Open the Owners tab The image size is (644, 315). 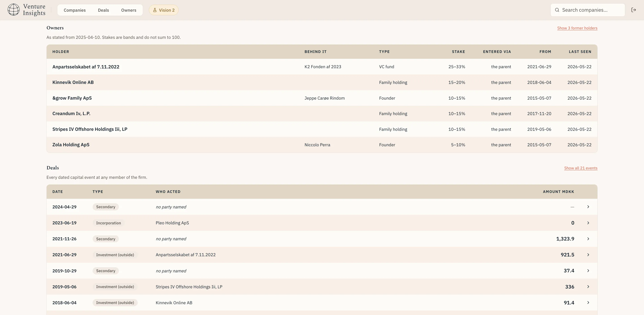point(129,10)
